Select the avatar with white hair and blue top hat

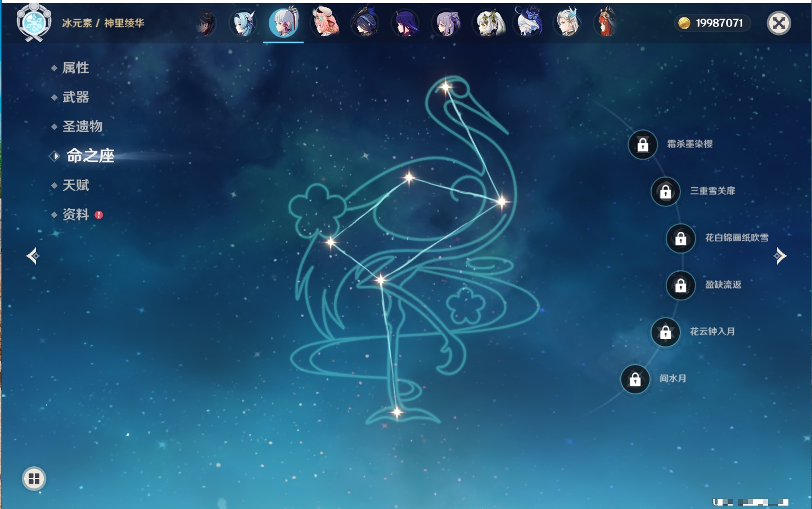[528, 23]
